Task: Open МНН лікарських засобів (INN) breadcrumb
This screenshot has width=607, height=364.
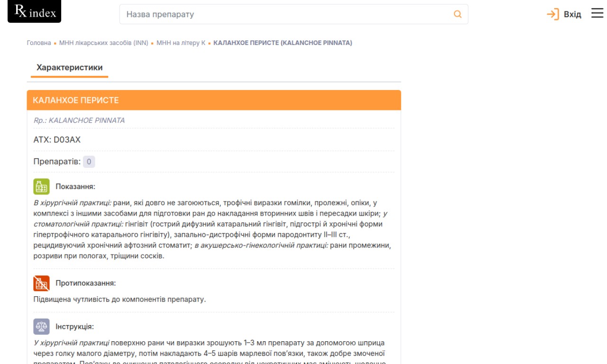Action: pos(103,43)
